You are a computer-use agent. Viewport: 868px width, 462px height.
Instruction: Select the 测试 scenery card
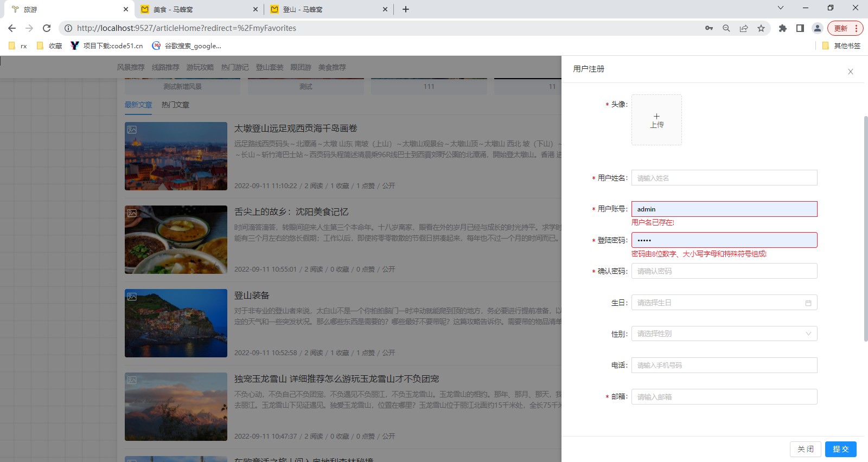[306, 86]
